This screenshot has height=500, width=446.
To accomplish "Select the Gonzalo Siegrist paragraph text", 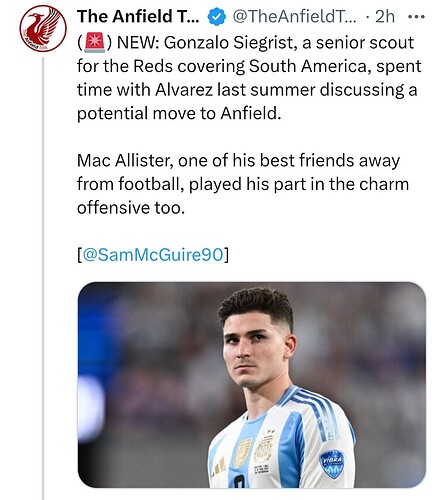I will coord(249,78).
